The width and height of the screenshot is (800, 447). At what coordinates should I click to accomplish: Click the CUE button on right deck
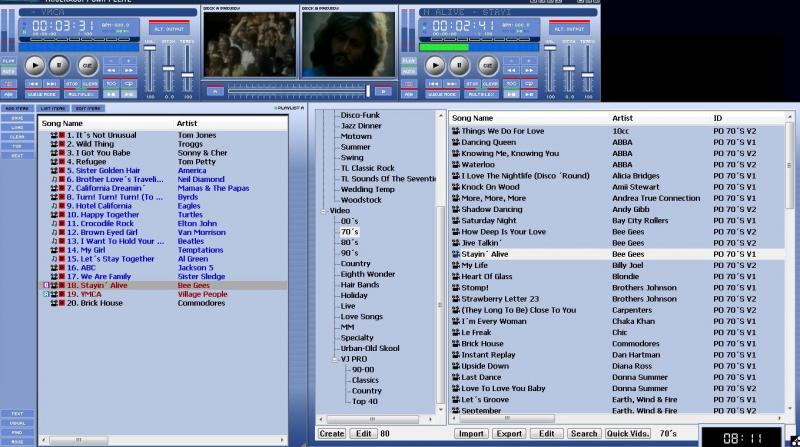[488, 64]
